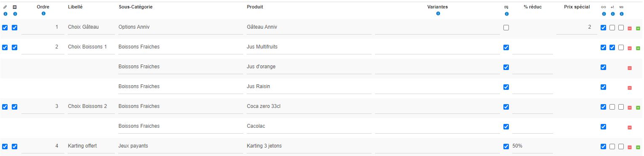Uncheck the +1 checkbox on Jus Multifruits row
644x156 pixels.
pos(612,47)
